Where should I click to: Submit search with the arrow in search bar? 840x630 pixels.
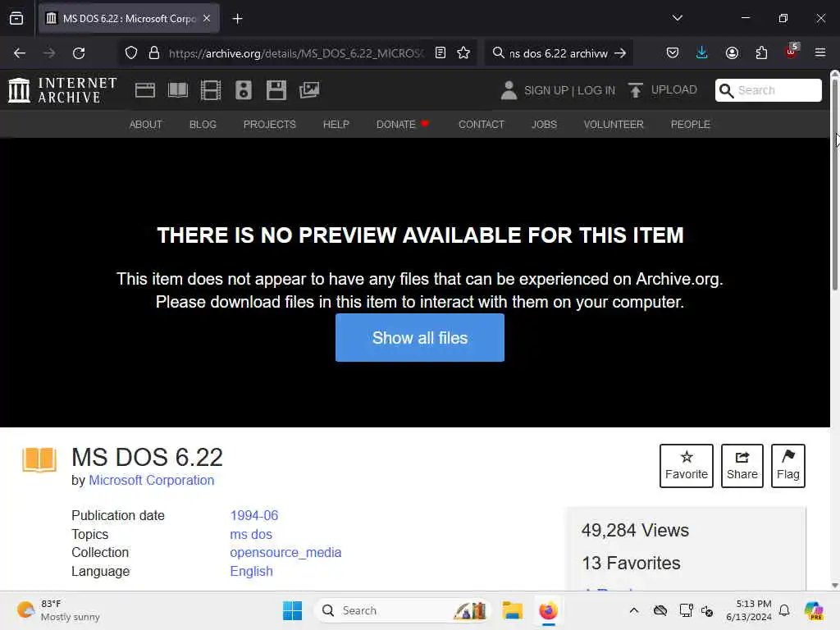(620, 53)
